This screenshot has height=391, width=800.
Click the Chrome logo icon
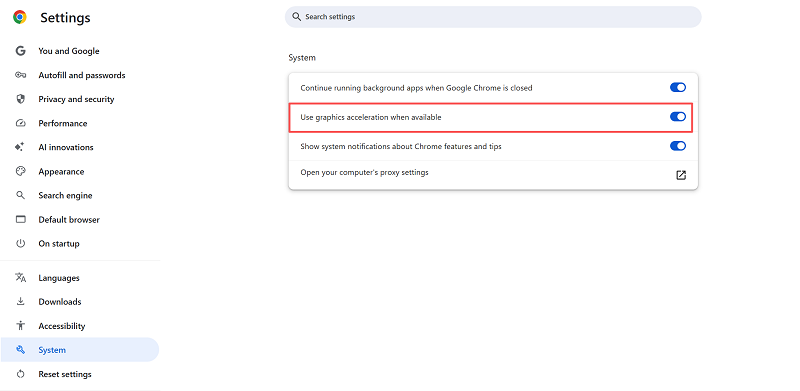coord(20,17)
